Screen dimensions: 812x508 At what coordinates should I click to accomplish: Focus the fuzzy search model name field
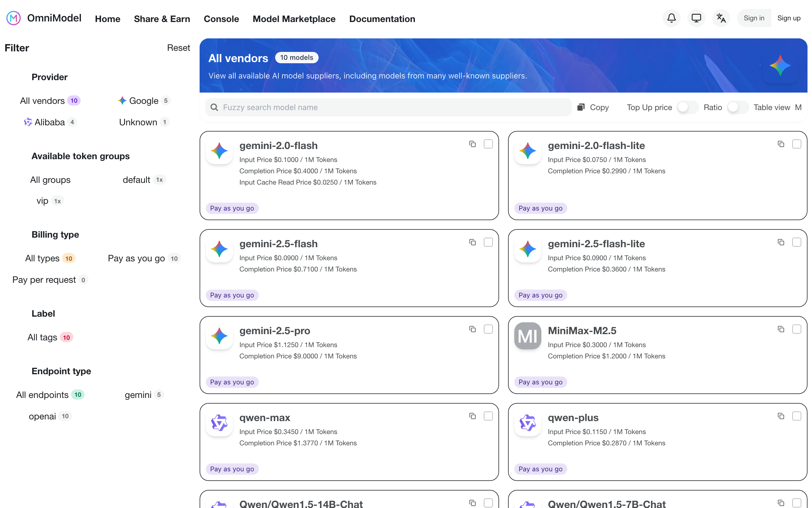point(388,108)
